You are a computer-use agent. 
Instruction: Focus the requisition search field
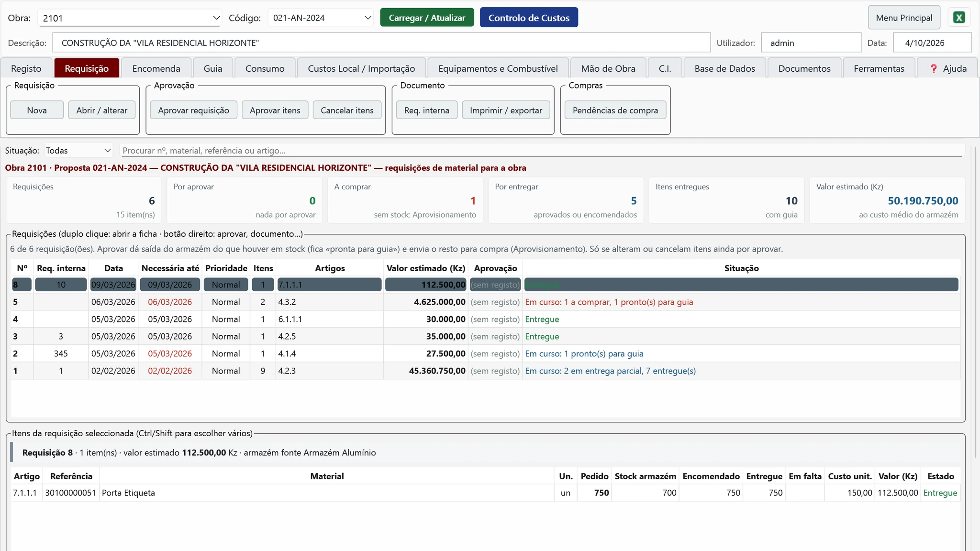point(541,151)
